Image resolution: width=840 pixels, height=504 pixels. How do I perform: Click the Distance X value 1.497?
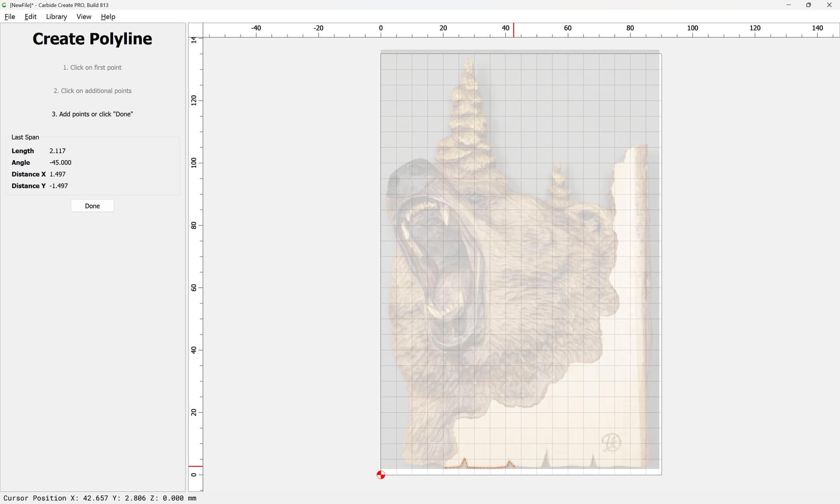click(x=57, y=174)
